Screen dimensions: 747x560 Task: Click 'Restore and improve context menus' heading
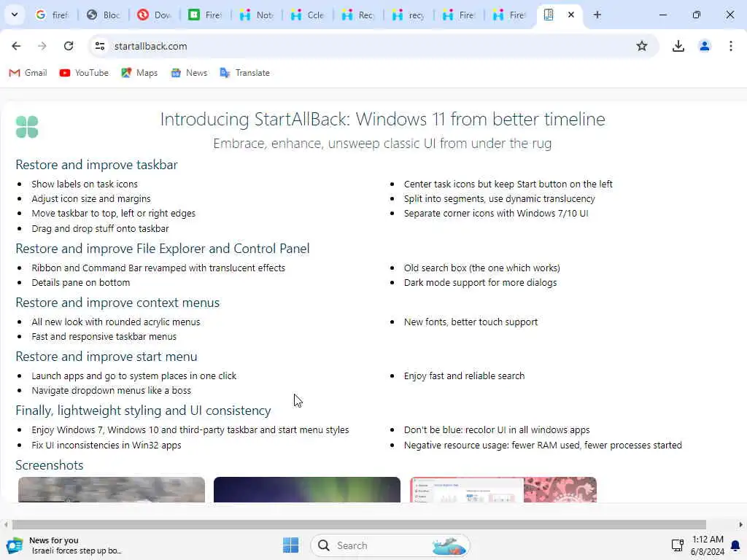click(x=117, y=303)
